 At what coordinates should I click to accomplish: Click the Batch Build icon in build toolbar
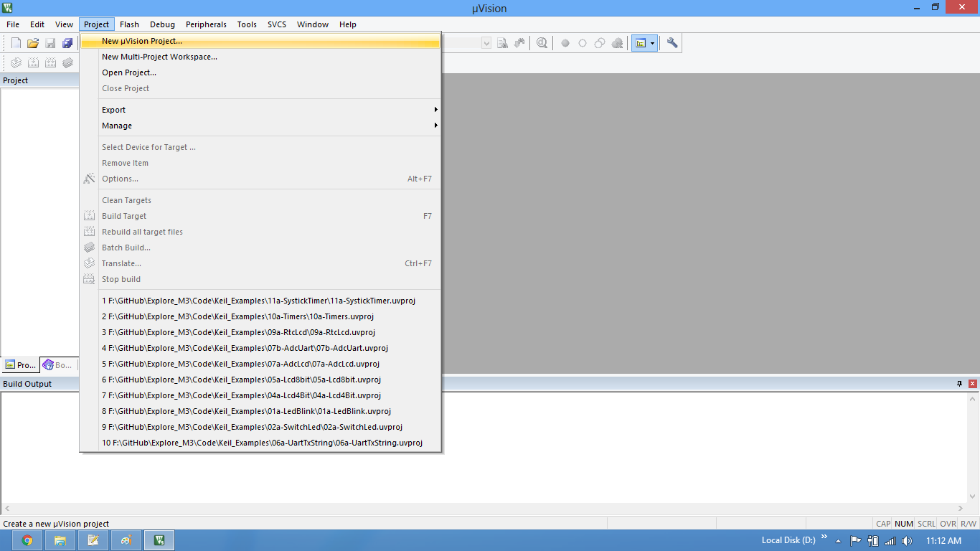(x=67, y=62)
